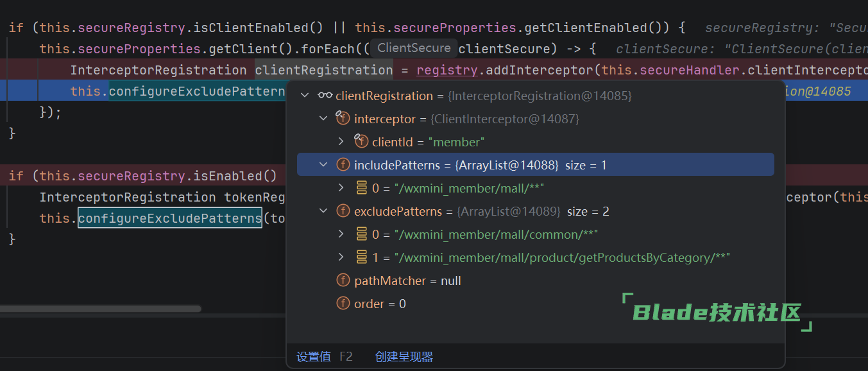Expand the clientId node

341,142
